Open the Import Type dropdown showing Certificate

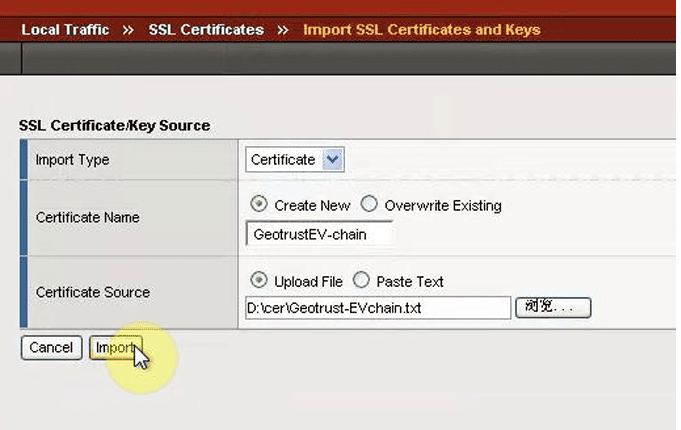tap(284, 160)
